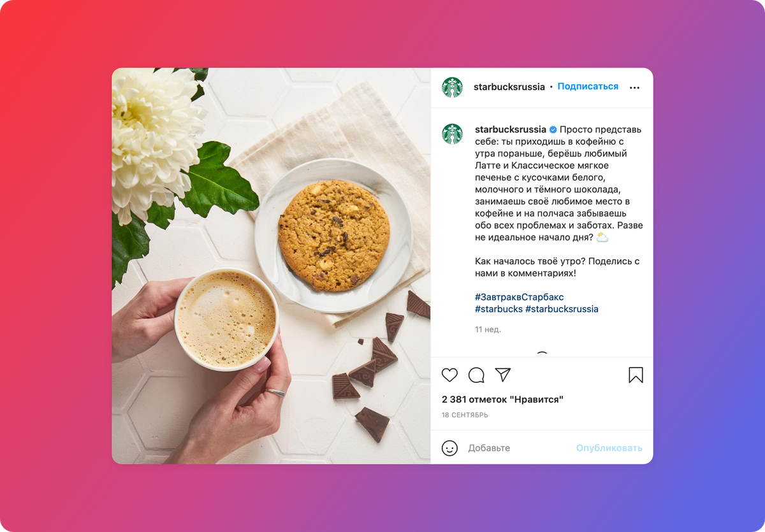
Task: Click the blue verified badge
Action: click(x=553, y=129)
